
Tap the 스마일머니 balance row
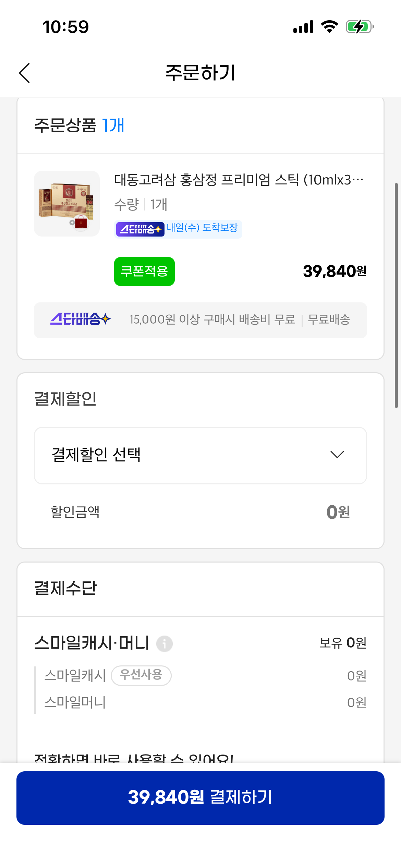click(x=200, y=702)
